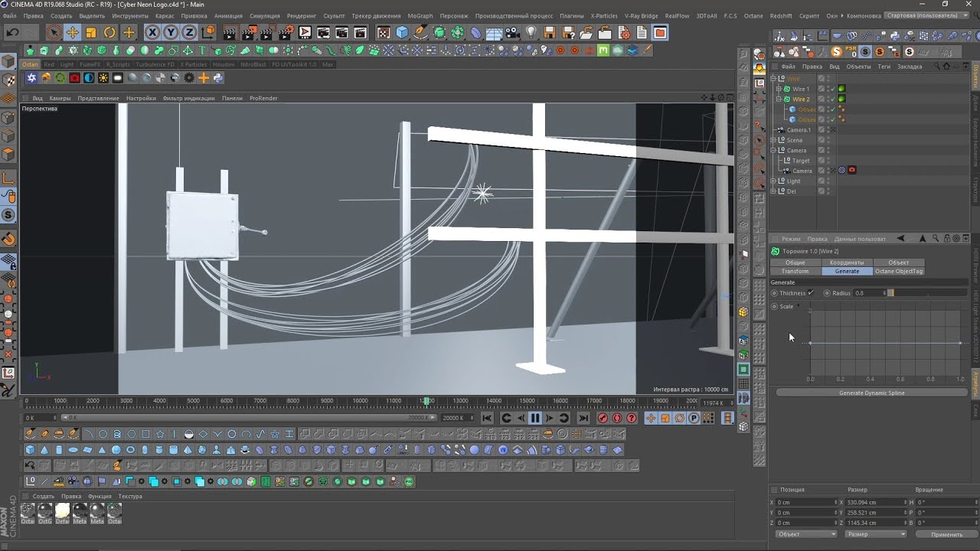Click the Undo arrow icon
Viewport: 980px width, 551px height.
(x=12, y=32)
